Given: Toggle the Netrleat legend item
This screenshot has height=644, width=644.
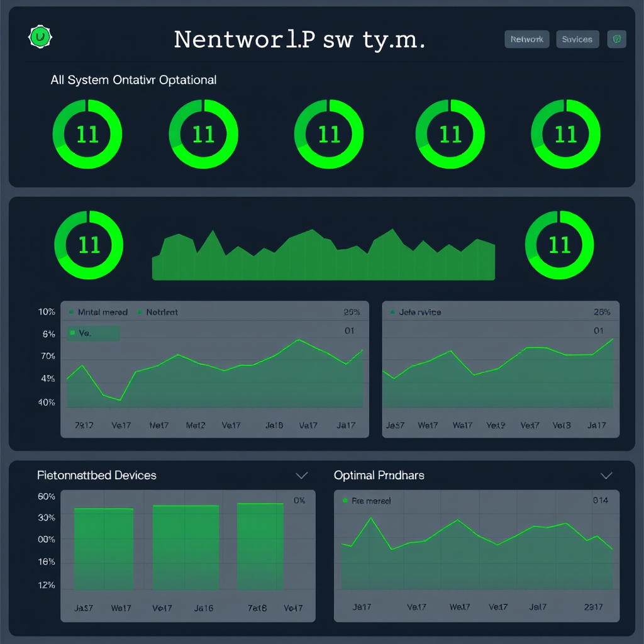Looking at the screenshot, I should [x=158, y=312].
